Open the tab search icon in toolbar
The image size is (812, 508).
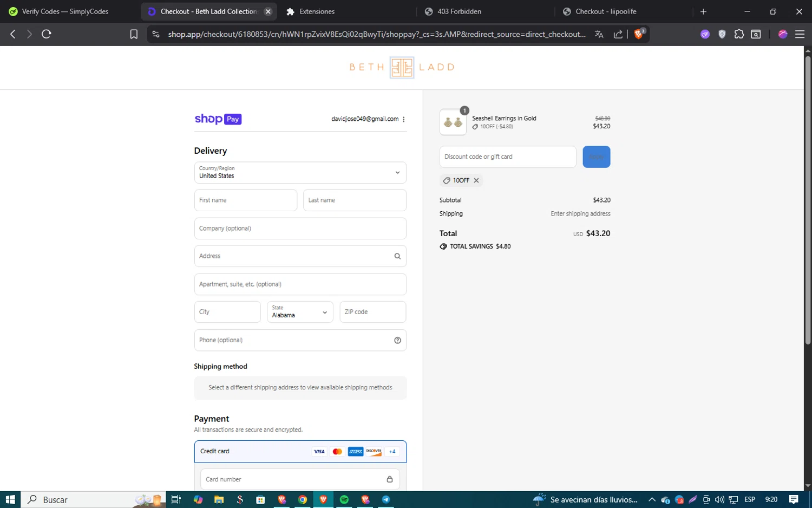pyautogui.click(x=756, y=34)
